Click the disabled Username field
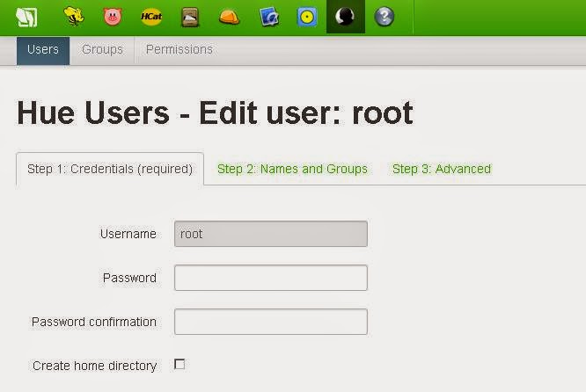The width and height of the screenshot is (586, 392). pos(271,234)
